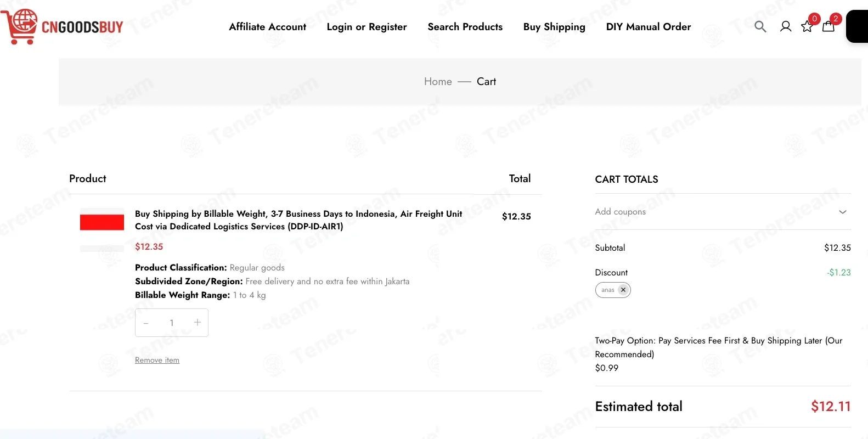Click the quantity input field
This screenshot has width=868, height=439.
click(172, 323)
